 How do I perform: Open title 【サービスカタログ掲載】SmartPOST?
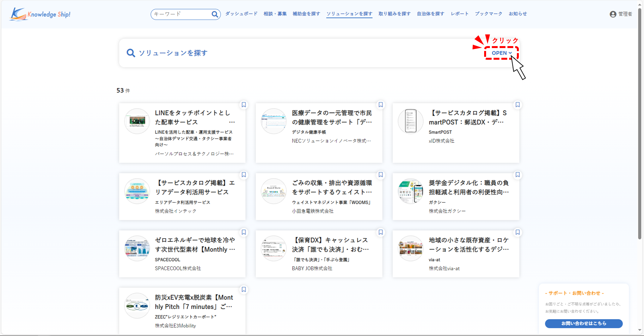pyautogui.click(x=468, y=118)
